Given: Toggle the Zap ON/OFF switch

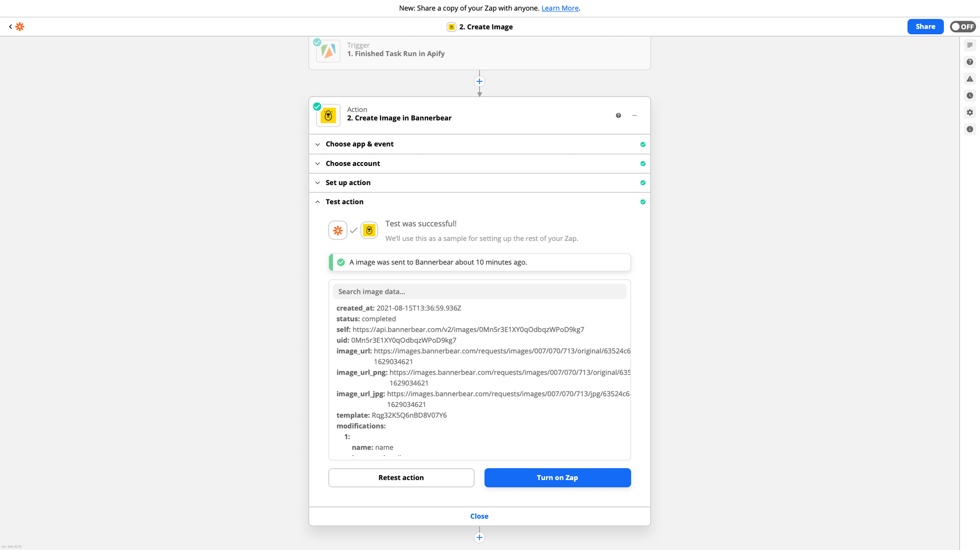Looking at the screenshot, I should point(962,27).
